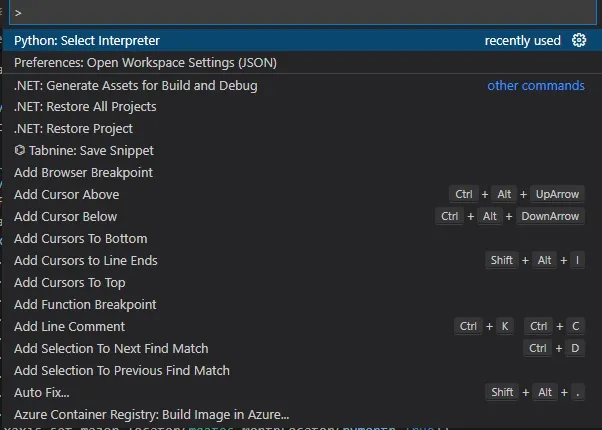Open Preferences: Open Workspace Settings (JSON)
The image size is (602, 430).
(145, 63)
